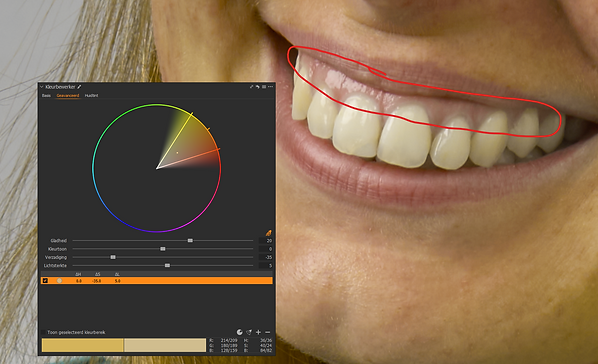The height and width of the screenshot is (364, 598).
Task: Click the -35.0 ΔS value in the orange row
Action: (x=97, y=281)
